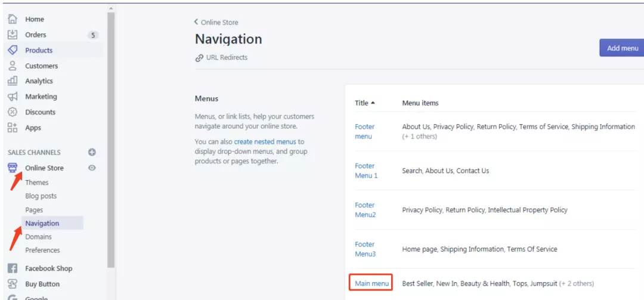
Task: Click the Analytics bar chart icon
Action: point(13,81)
